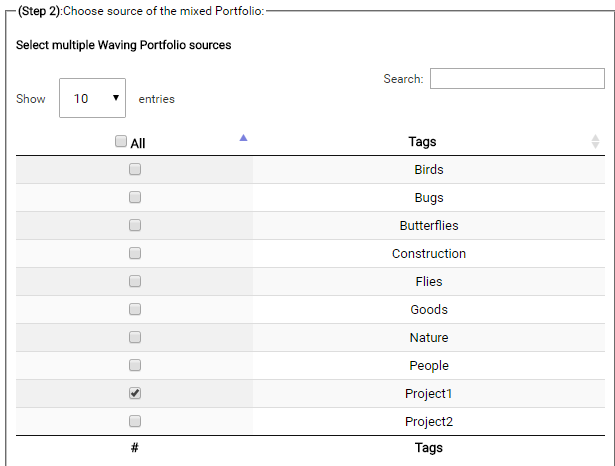Screen dimensions: 615x466
Task: Check the Goods row checkbox
Action: pyautogui.click(x=135, y=309)
